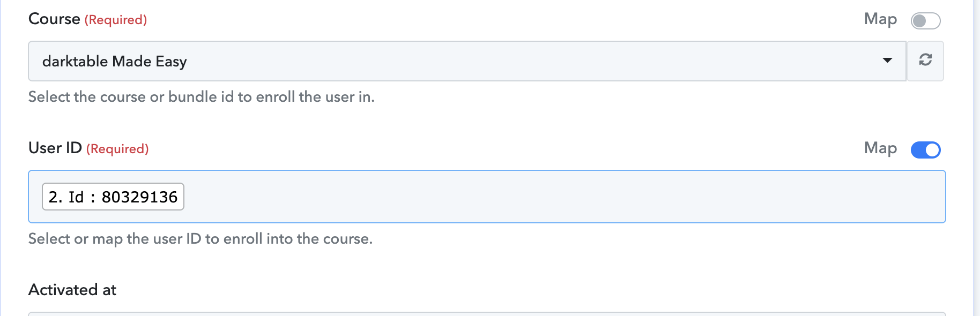Enable the Map toggle for Course
The width and height of the screenshot is (980, 316).
(925, 21)
